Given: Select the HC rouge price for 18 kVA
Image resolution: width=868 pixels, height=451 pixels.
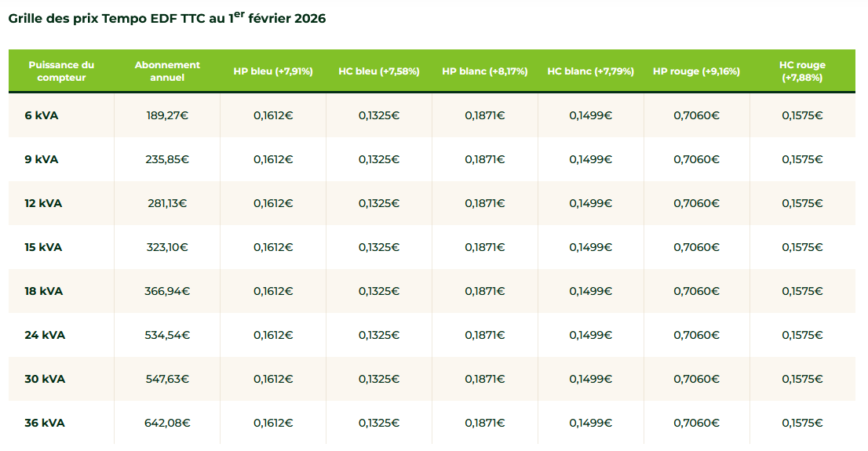Looking at the screenshot, I should [x=802, y=291].
